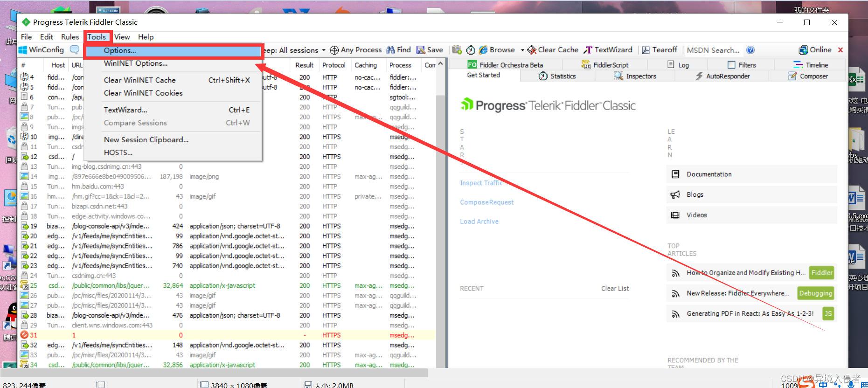Click the timer stopwatch icon
The height and width of the screenshot is (388, 868).
coord(471,50)
